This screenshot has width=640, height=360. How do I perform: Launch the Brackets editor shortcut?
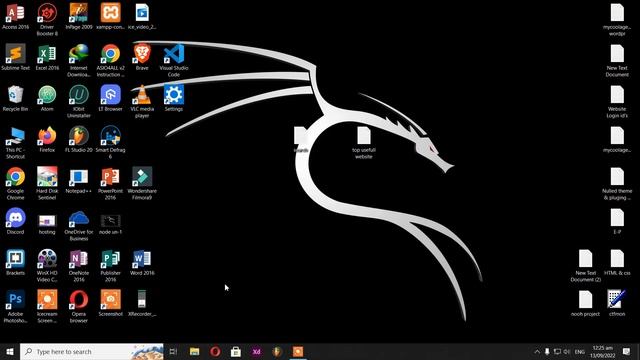click(x=16, y=262)
